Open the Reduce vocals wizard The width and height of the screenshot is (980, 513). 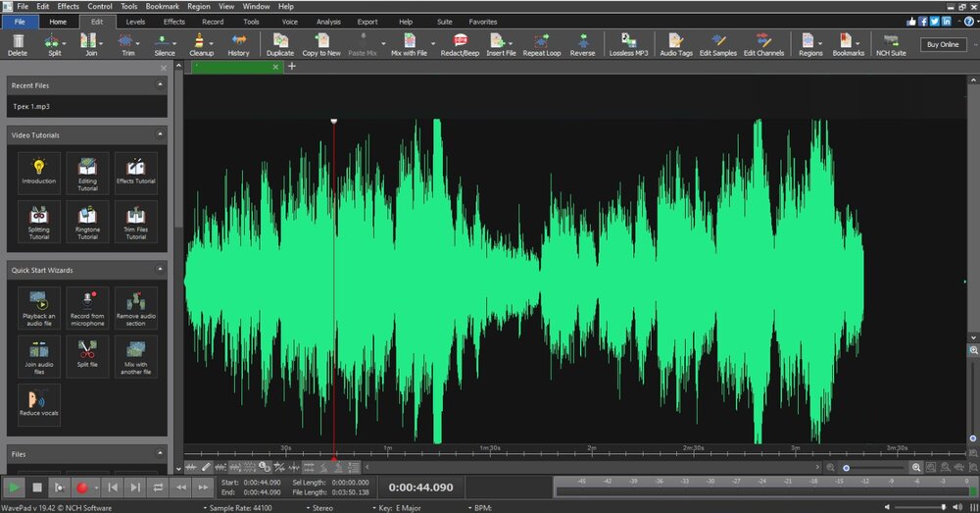(39, 404)
